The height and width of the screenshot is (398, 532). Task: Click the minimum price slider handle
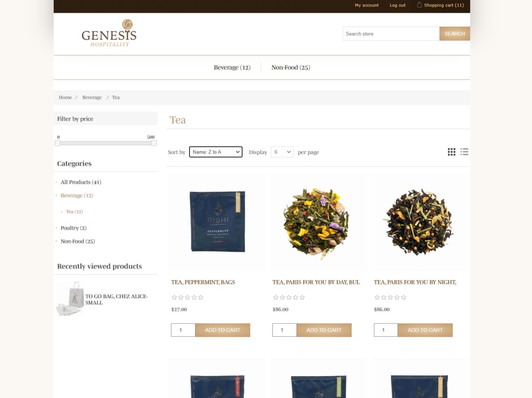[57, 143]
